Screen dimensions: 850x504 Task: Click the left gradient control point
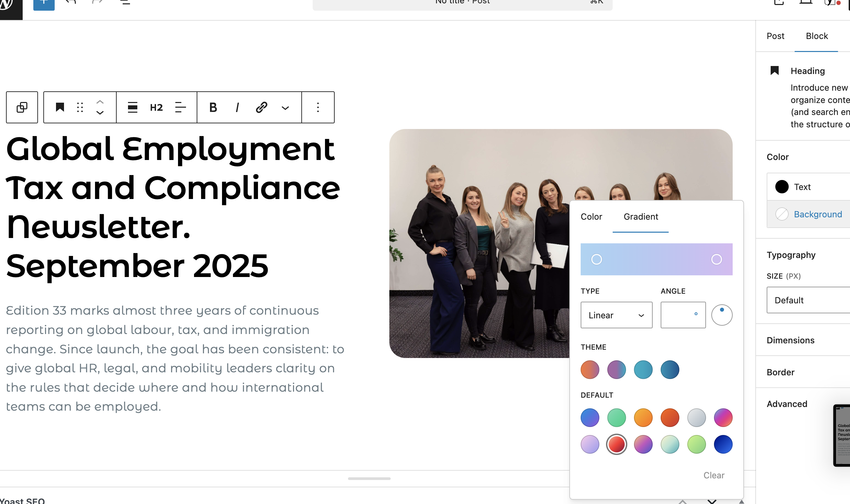[x=596, y=259]
